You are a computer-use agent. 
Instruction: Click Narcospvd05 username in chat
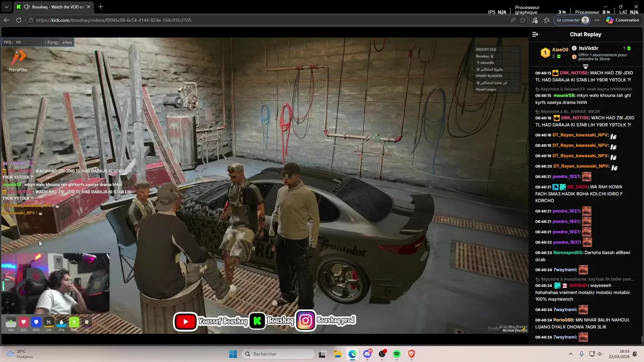pos(568,253)
